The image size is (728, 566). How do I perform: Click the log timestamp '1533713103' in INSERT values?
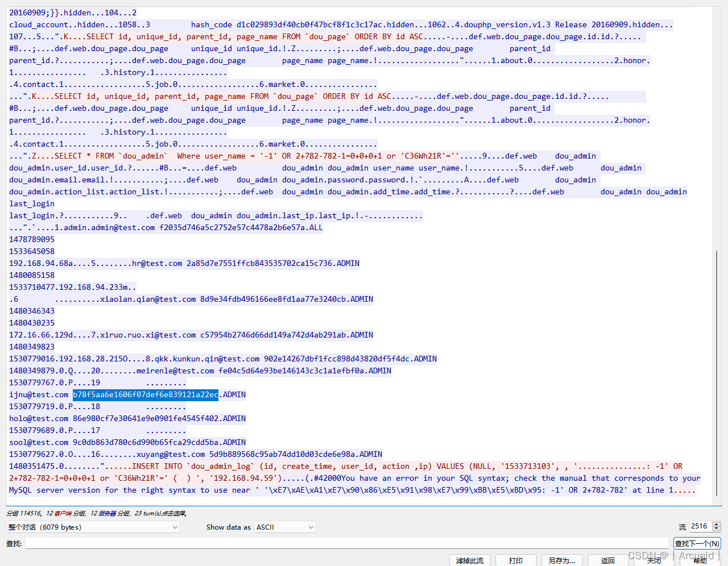[528, 466]
